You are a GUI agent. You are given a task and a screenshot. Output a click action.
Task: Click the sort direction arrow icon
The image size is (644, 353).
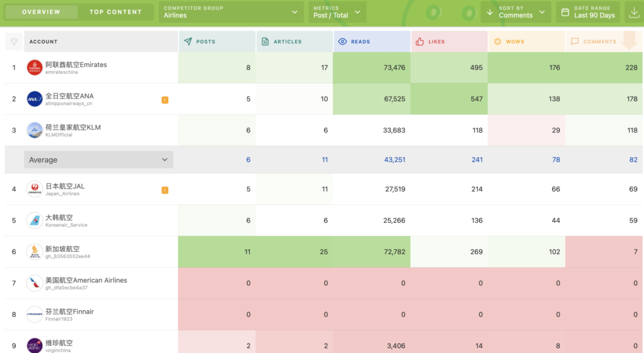point(489,13)
